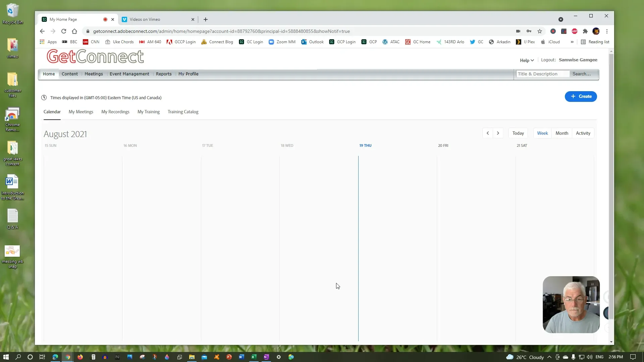
Task: Click the webcam video thumbnail
Action: pos(571,305)
